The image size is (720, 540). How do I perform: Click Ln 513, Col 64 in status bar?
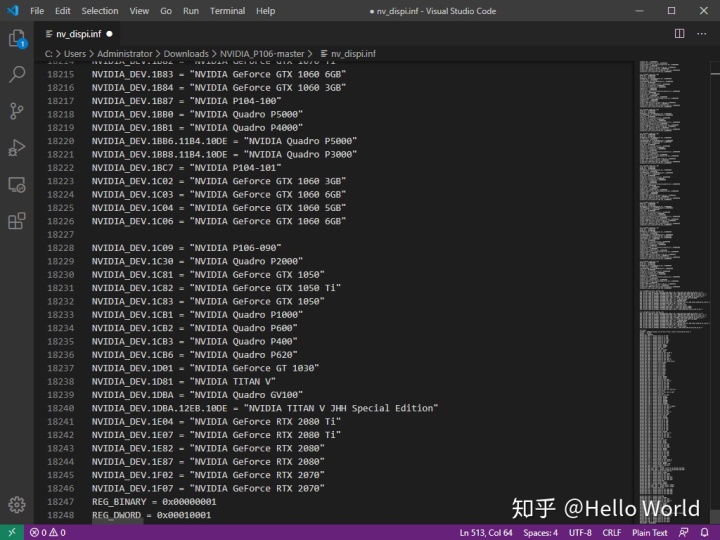(486, 533)
